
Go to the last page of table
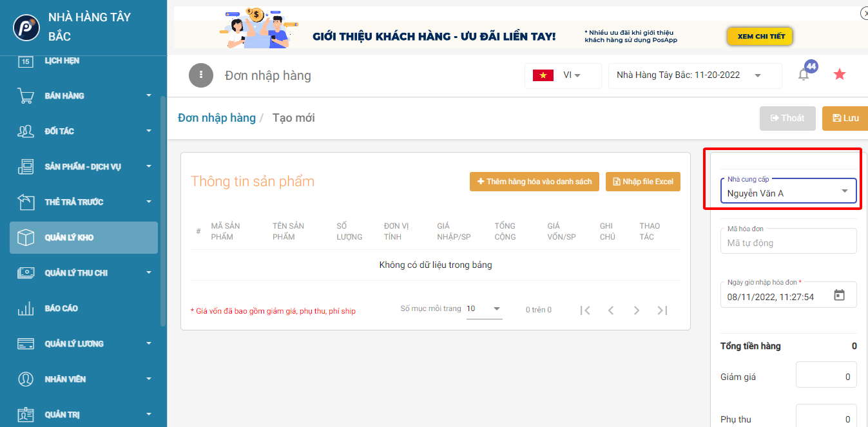click(662, 310)
